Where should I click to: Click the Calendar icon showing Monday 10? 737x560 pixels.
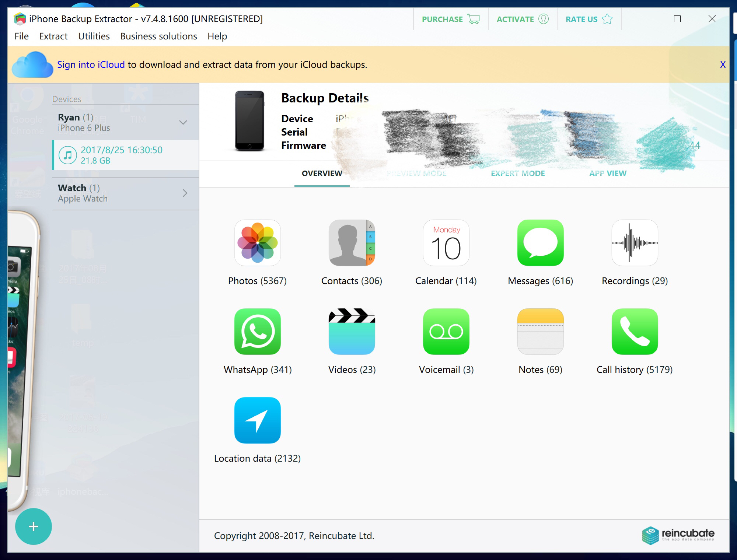(x=446, y=243)
